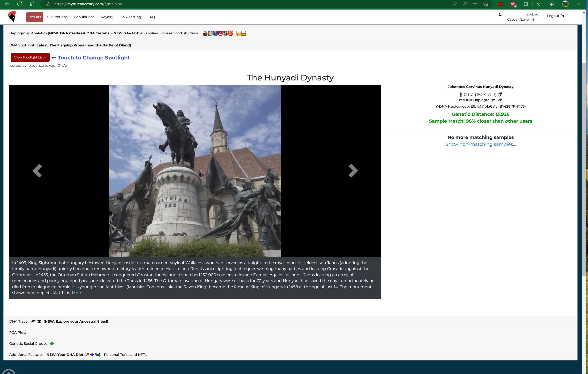Open the View Spotlight List dropdown

(x=30, y=58)
